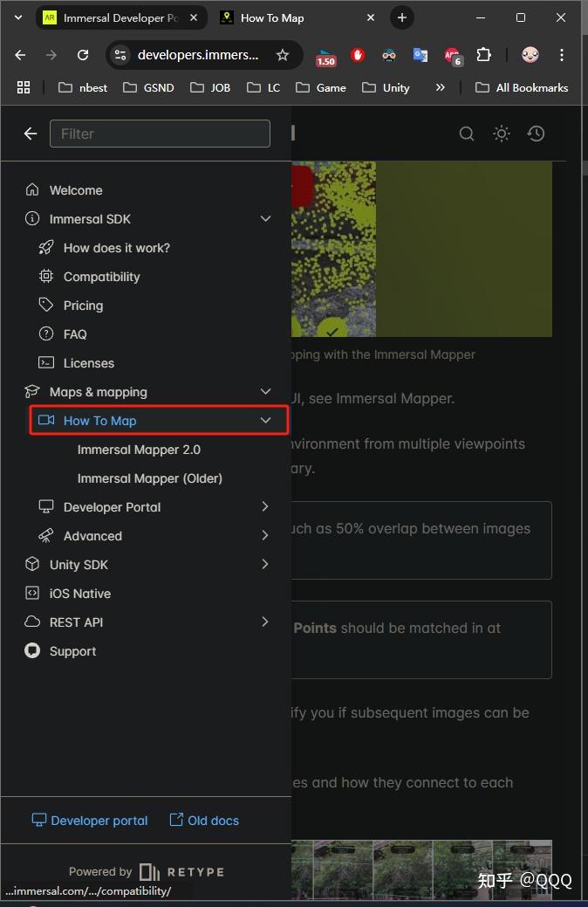This screenshot has width=588, height=907.
Task: Collapse the Immersal SDK section chevron
Action: click(x=265, y=219)
